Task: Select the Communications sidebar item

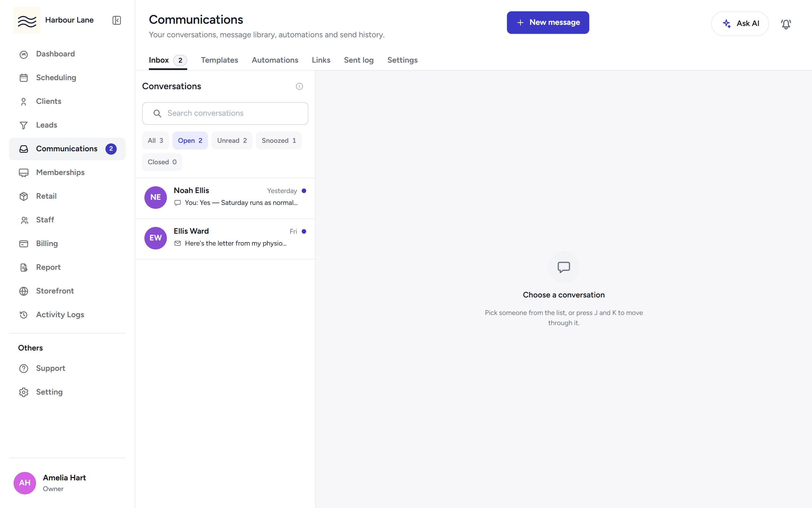Action: tap(67, 149)
